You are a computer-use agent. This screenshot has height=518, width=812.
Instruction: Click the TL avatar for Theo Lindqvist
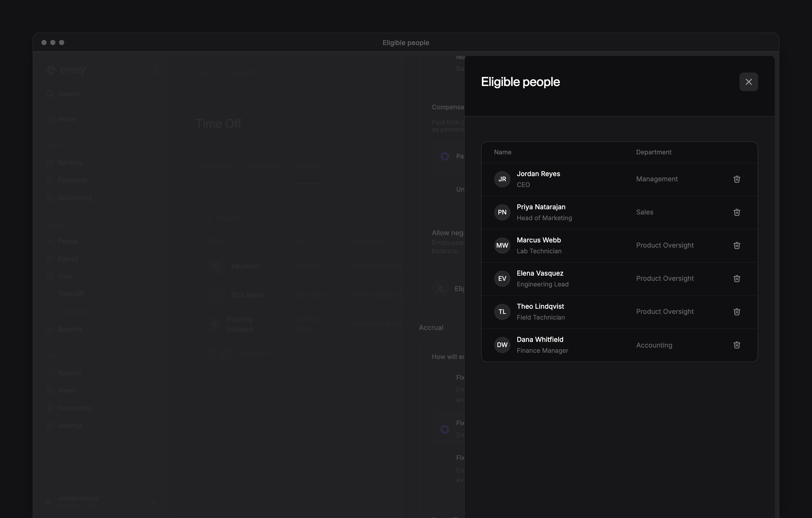pos(502,312)
